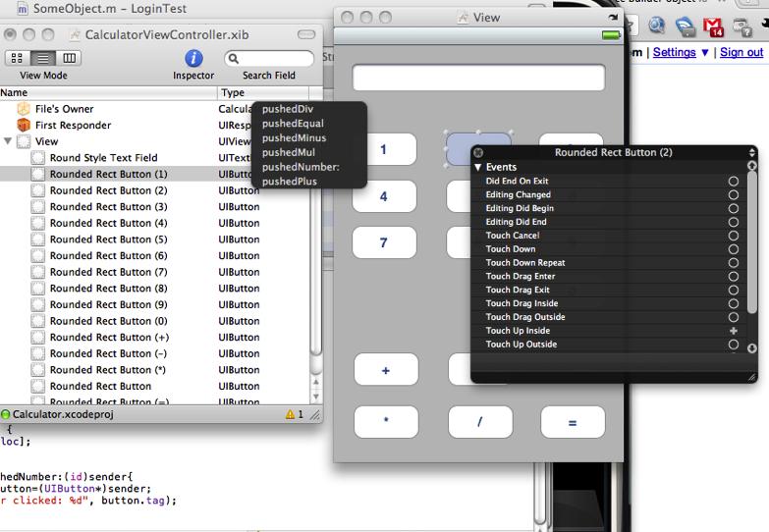This screenshot has width=769, height=532.
Task: Select Rounded Rect Button (3) row
Action: point(155,206)
